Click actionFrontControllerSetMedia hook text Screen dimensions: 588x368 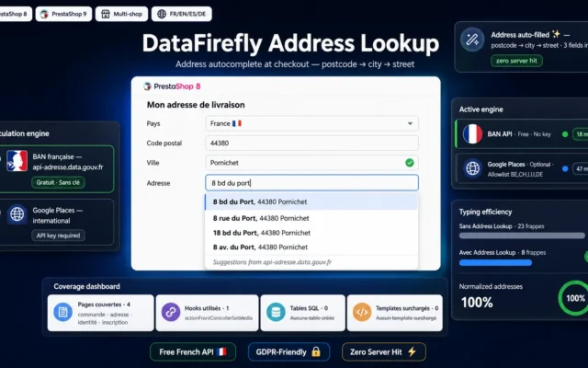pos(219,318)
